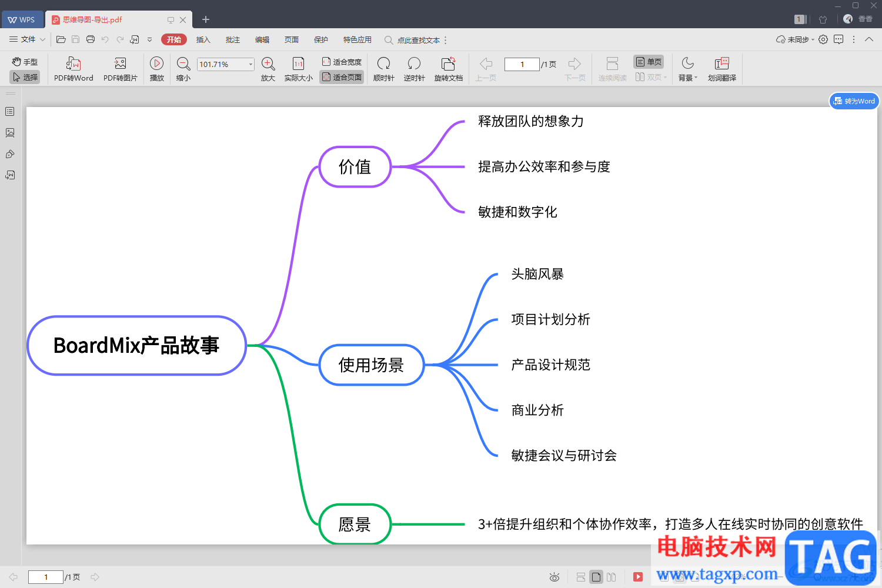The width and height of the screenshot is (882, 588).
Task: Click the skin shirt icon in title bar
Action: pyautogui.click(x=823, y=19)
